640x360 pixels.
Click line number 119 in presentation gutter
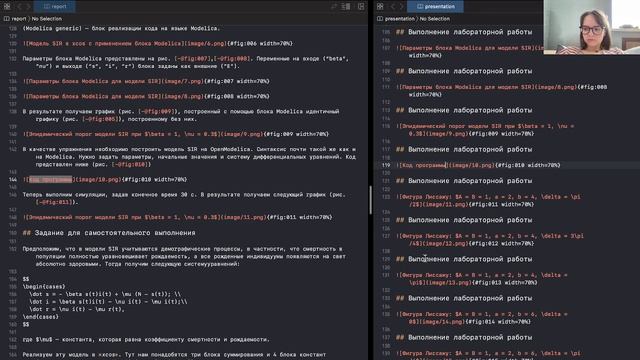(x=386, y=165)
